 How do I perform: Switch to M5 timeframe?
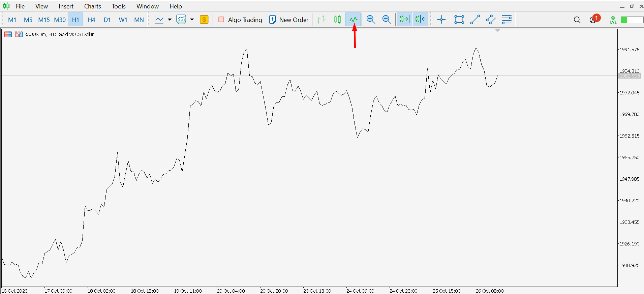[x=28, y=20]
